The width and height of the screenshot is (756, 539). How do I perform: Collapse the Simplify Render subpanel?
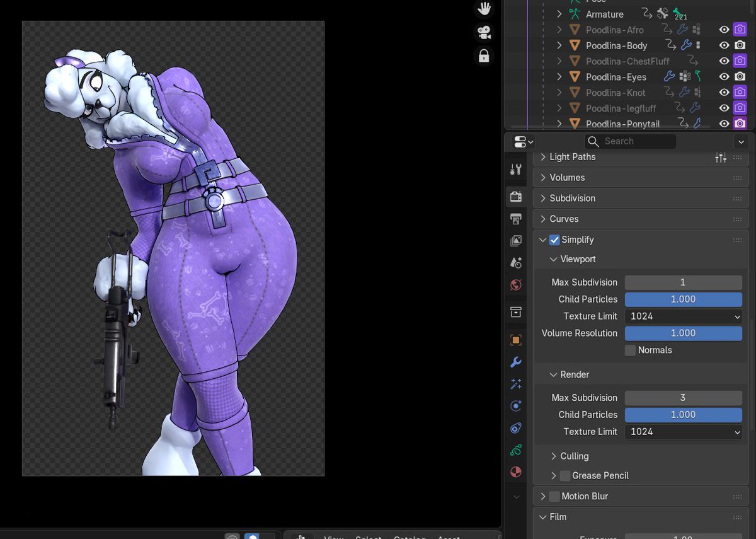[554, 374]
